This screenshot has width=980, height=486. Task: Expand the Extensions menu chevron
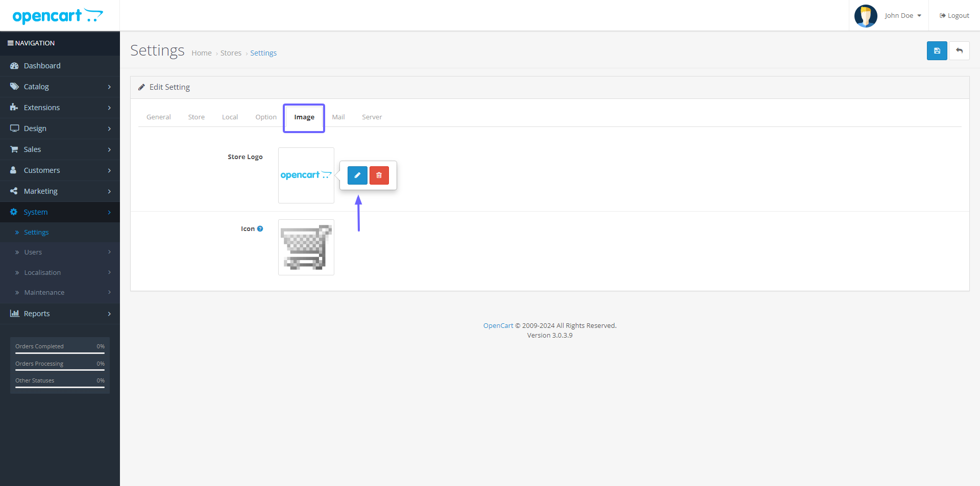(109, 108)
